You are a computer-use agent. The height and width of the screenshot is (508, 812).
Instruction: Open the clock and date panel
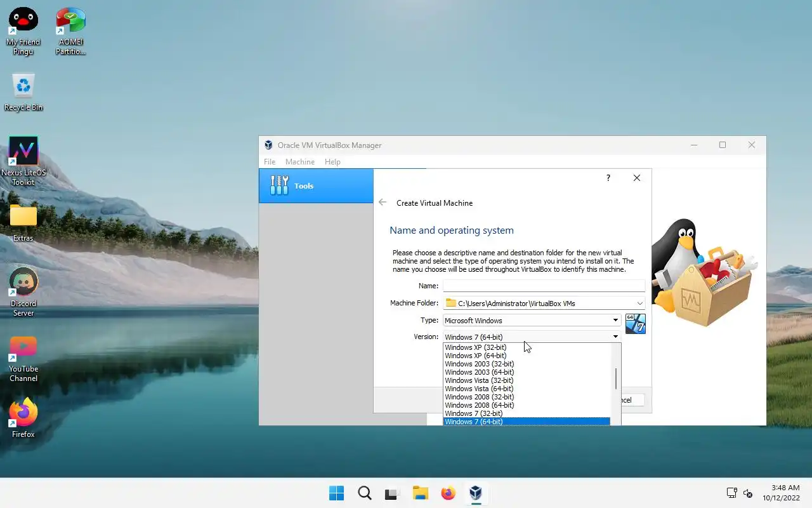pyautogui.click(x=781, y=493)
